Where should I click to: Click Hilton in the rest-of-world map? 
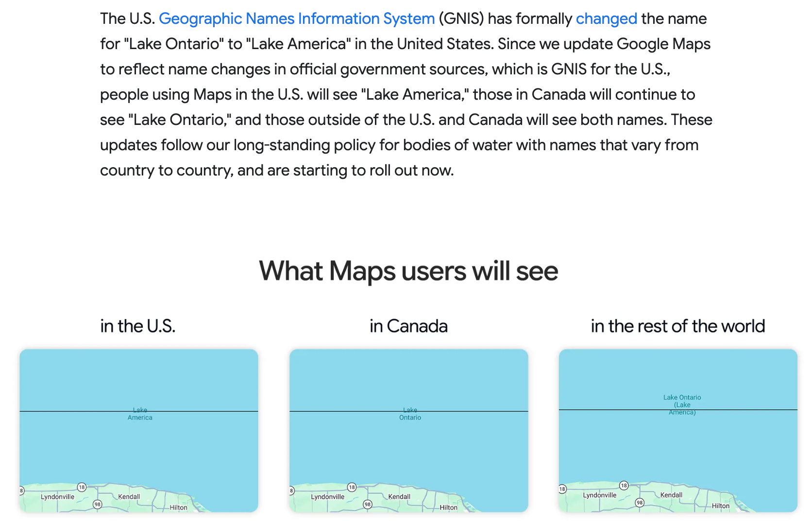(721, 506)
